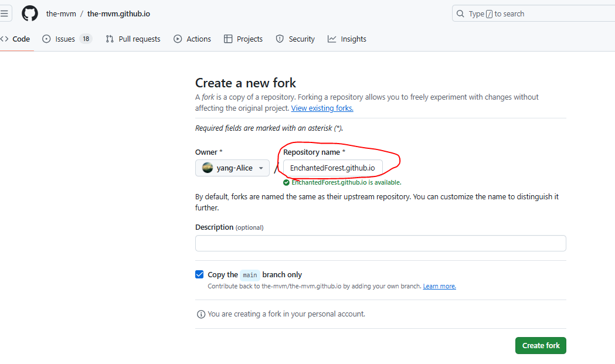This screenshot has height=364, width=615.
Task: Click the Actions play icon
Action: pyautogui.click(x=178, y=39)
